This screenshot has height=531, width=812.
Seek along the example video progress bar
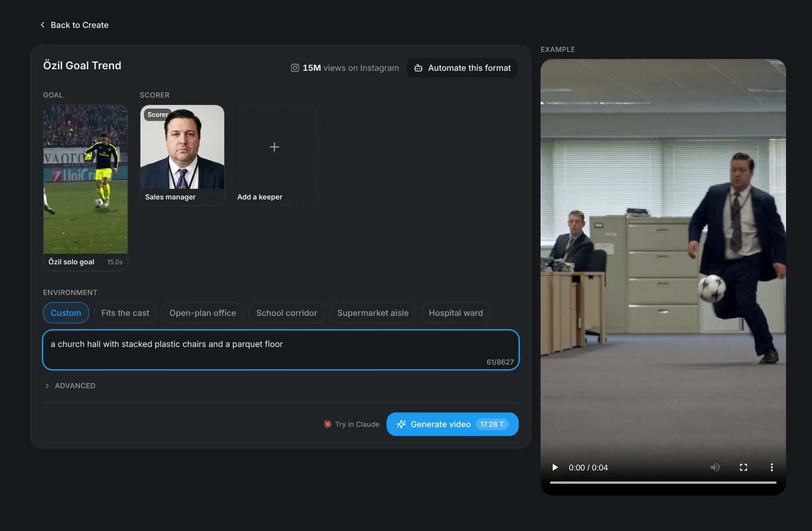click(x=663, y=482)
